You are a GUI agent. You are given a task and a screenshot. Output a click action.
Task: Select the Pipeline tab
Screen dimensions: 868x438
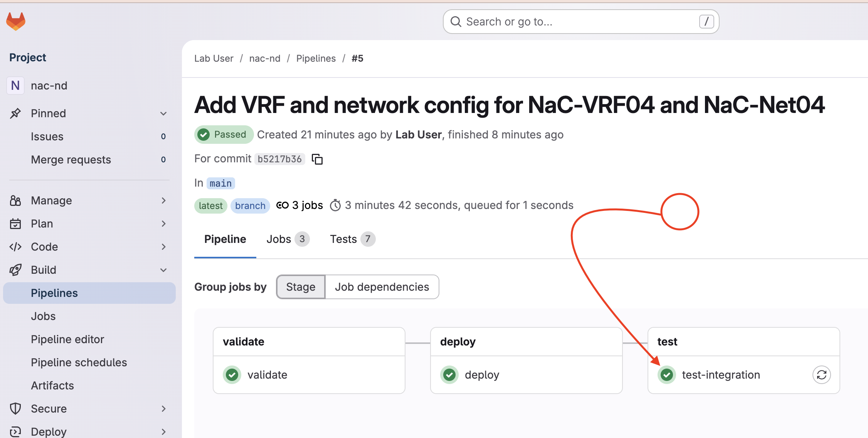point(225,239)
